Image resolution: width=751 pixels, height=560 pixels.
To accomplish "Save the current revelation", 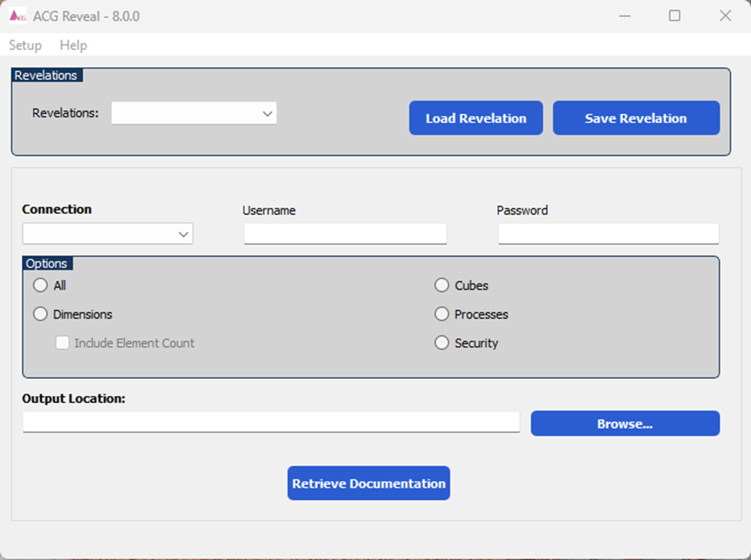I will click(x=635, y=117).
